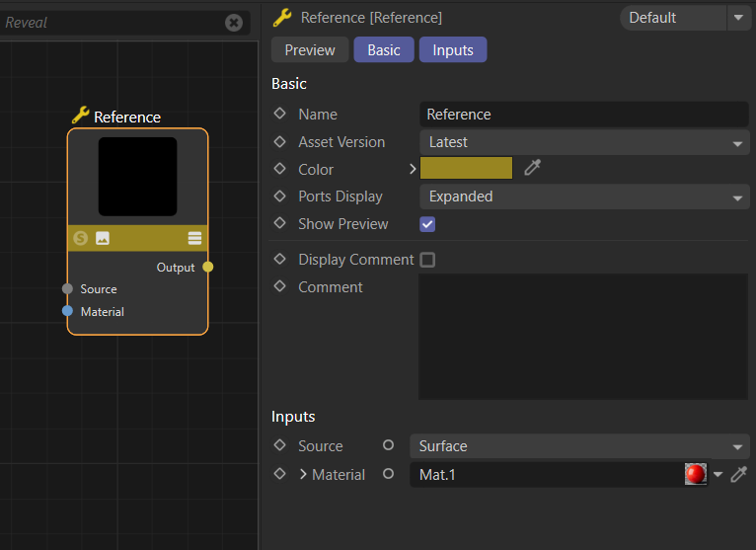
Task: Select the Inputs tab
Action: (x=453, y=50)
